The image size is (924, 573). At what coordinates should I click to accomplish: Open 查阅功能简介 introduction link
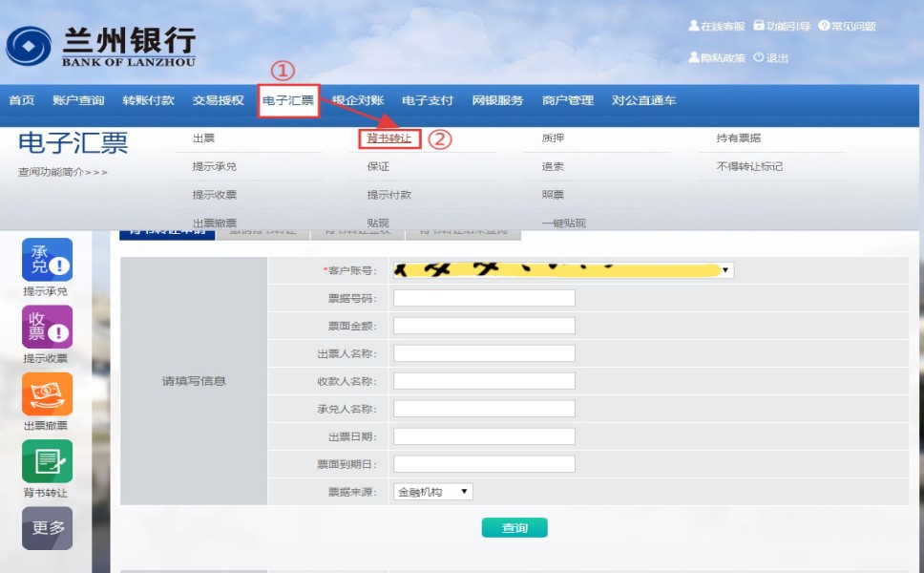63,173
